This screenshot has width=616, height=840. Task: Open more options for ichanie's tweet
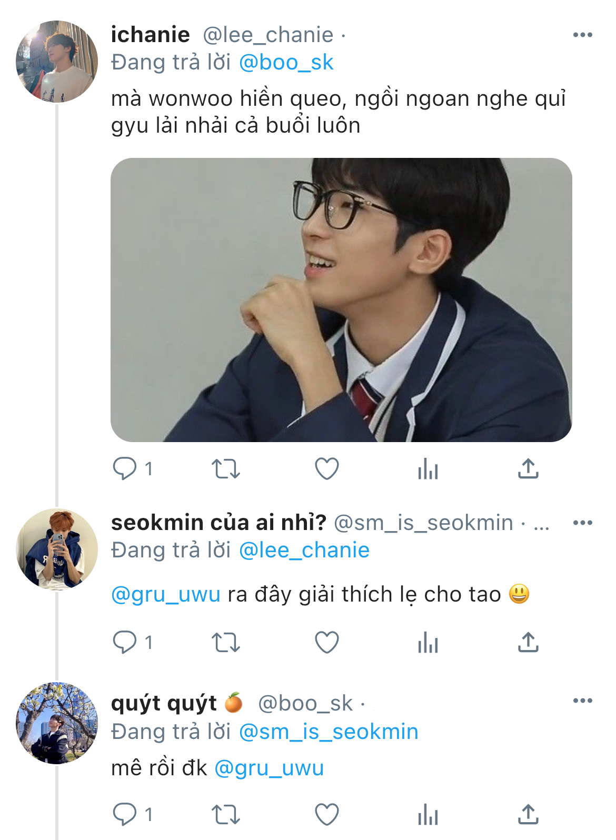(583, 35)
